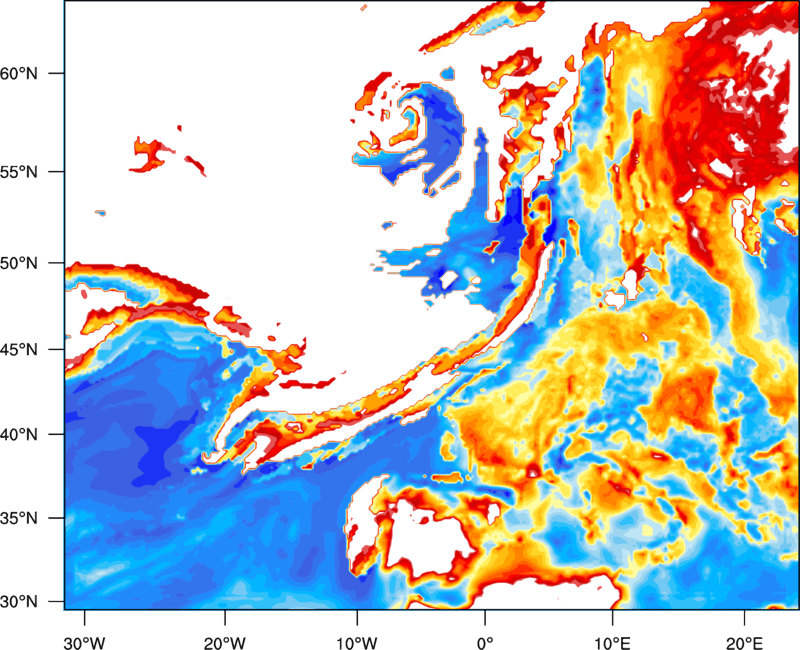800x650 pixels.
Task: Click the 10°W longitude label
Action: point(357,643)
